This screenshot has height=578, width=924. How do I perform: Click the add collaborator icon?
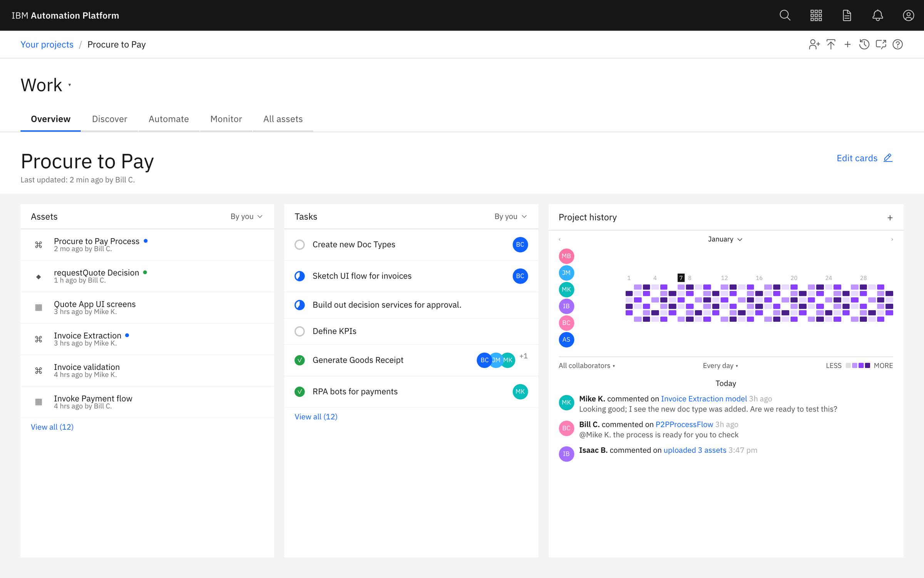814,45
